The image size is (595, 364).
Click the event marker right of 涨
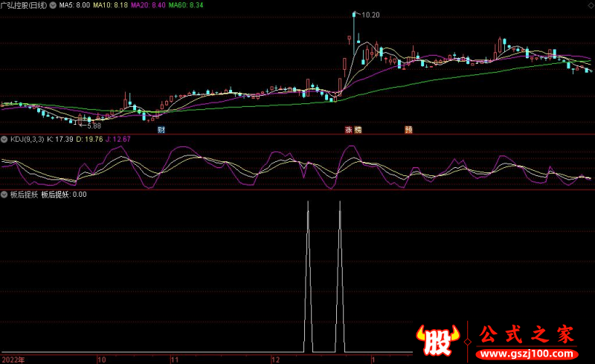click(358, 129)
